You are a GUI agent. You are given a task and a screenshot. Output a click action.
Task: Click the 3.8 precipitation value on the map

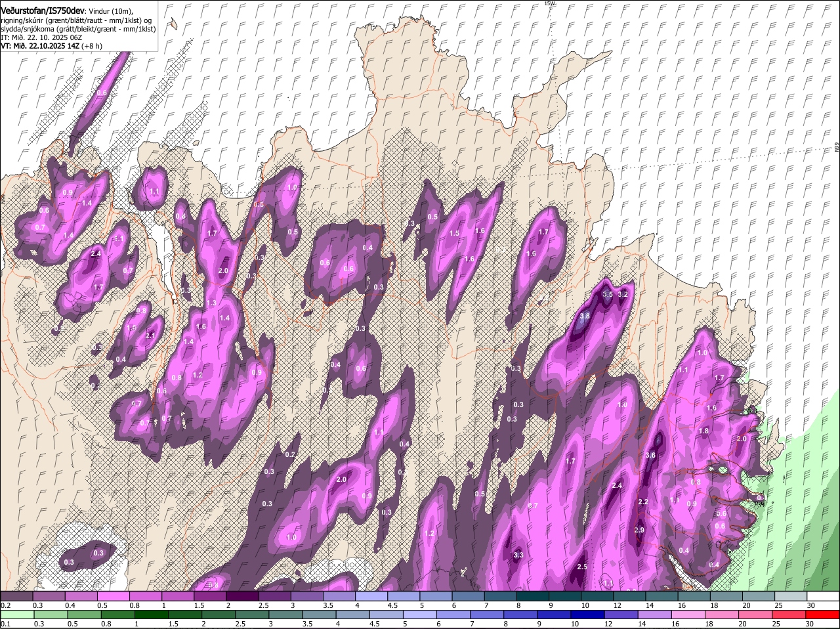point(585,316)
